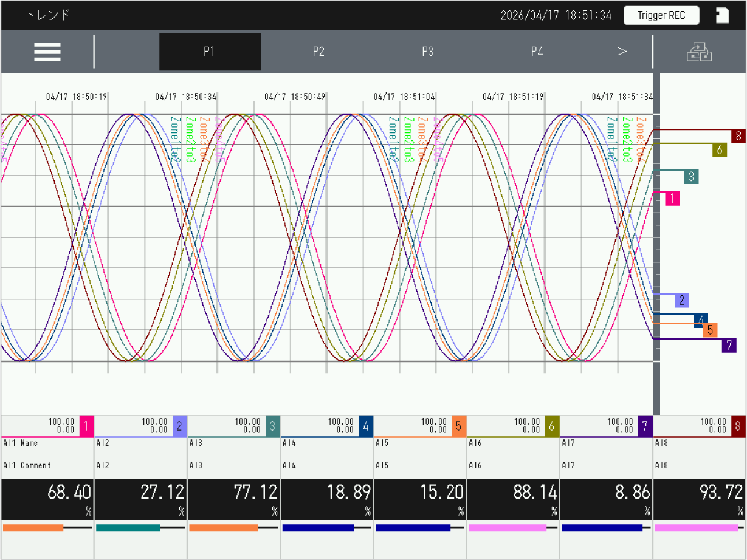
Task: Show next page tabs with arrow
Action: pos(622,52)
